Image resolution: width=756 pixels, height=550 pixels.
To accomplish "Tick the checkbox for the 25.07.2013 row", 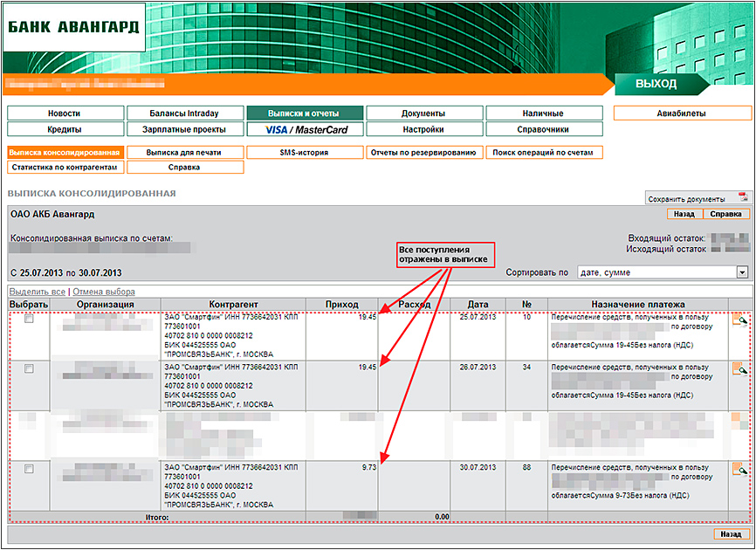I will 29,319.
